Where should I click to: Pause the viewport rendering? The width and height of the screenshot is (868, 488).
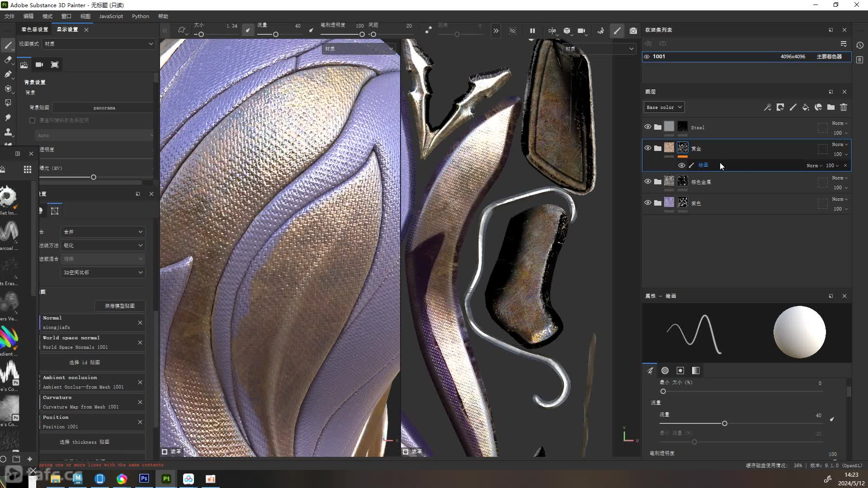coord(533,31)
